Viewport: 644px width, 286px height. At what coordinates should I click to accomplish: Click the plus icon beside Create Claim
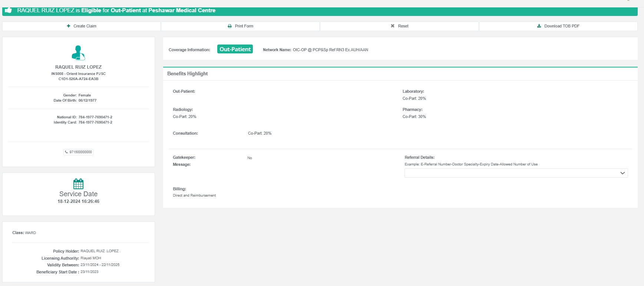69,26
